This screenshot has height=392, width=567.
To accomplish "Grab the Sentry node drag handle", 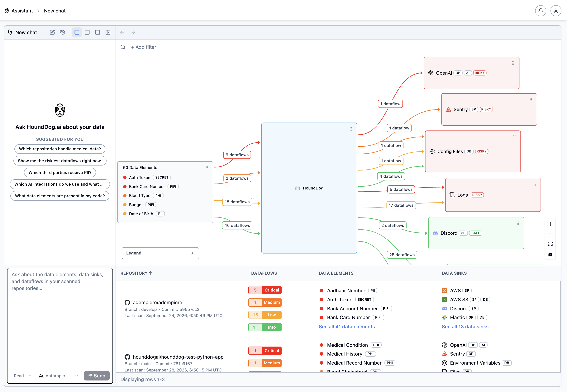I will [531, 100].
